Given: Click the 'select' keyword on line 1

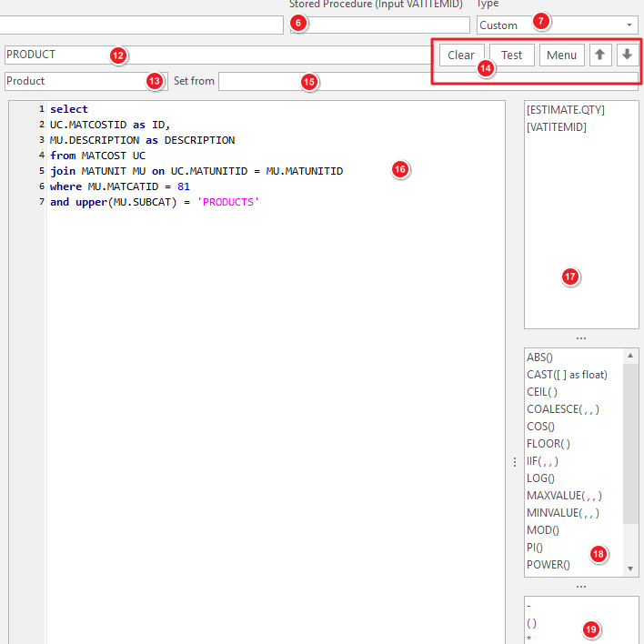Looking at the screenshot, I should click(x=69, y=109).
